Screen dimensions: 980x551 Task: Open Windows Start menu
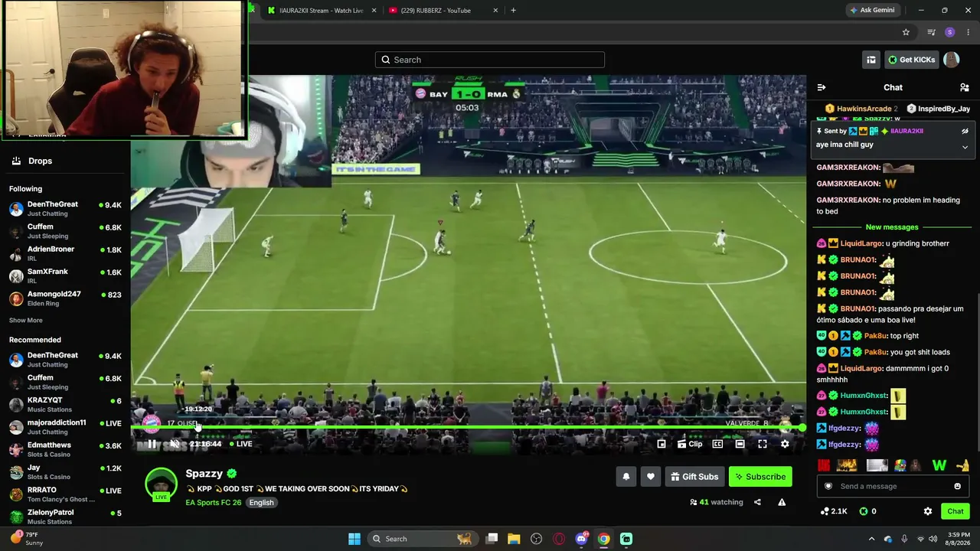[354, 539]
